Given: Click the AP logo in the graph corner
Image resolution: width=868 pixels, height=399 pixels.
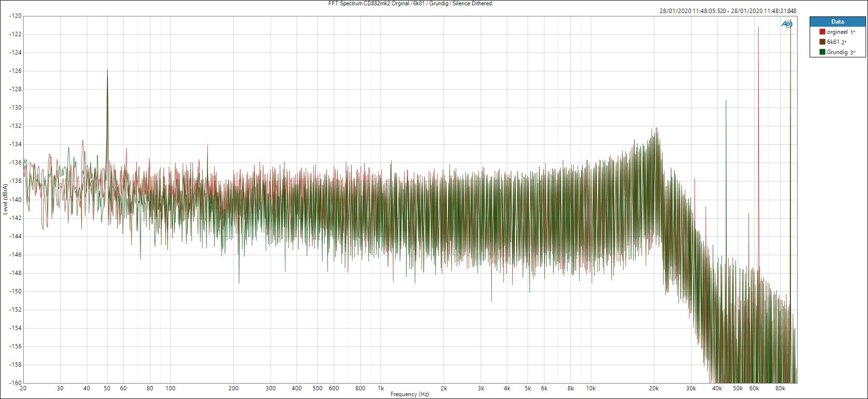Looking at the screenshot, I should point(786,25).
